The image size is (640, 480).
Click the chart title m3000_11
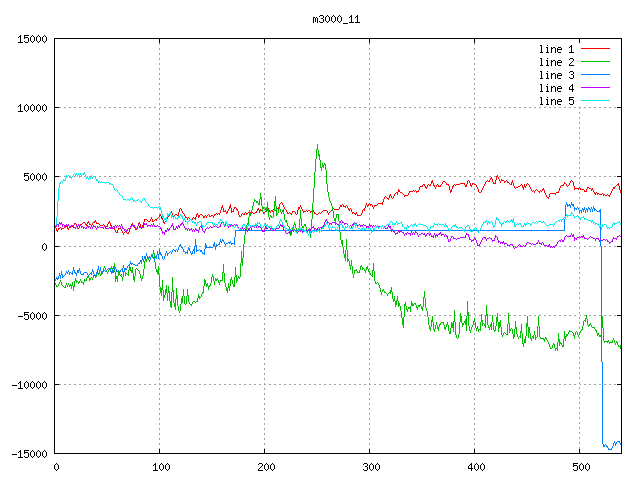click(x=320, y=19)
